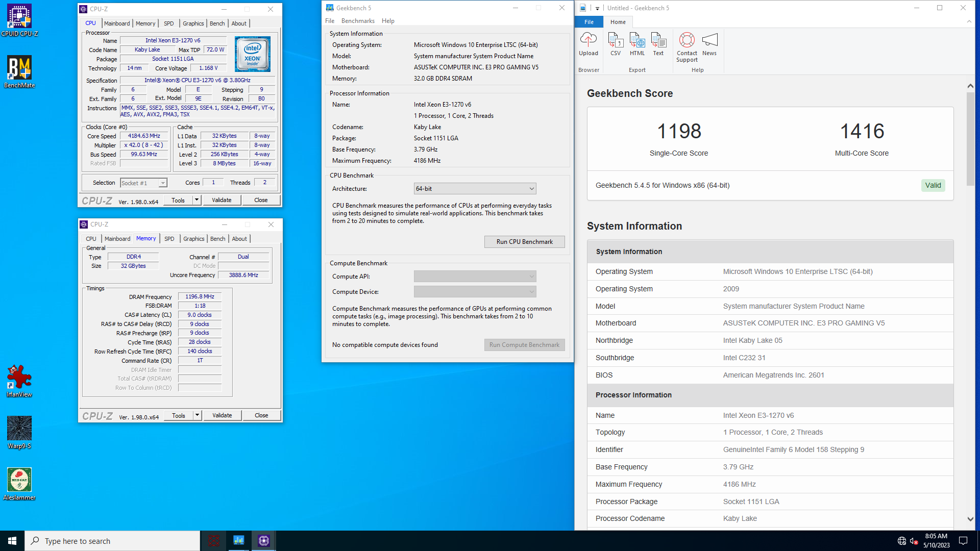Click the 1198 Single-Core Score
The image size is (980, 551).
679,131
